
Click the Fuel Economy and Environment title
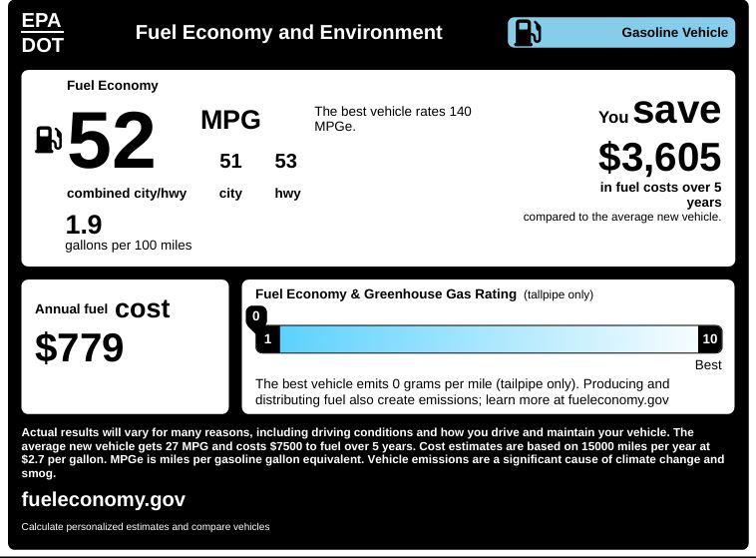pyautogui.click(x=288, y=33)
